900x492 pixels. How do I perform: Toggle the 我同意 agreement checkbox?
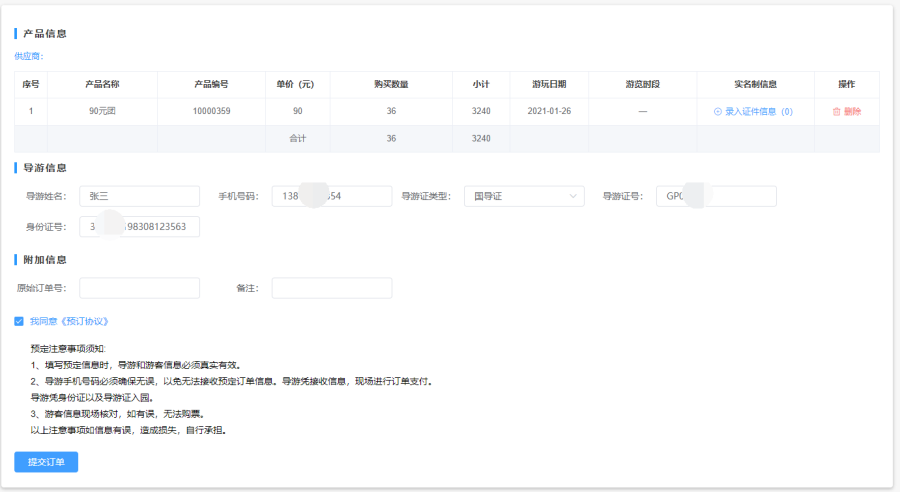[19, 321]
